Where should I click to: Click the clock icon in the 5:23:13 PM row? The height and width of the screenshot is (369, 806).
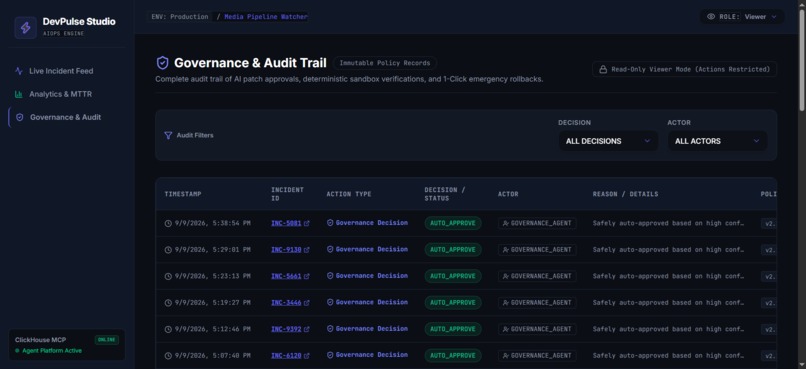[x=168, y=276]
